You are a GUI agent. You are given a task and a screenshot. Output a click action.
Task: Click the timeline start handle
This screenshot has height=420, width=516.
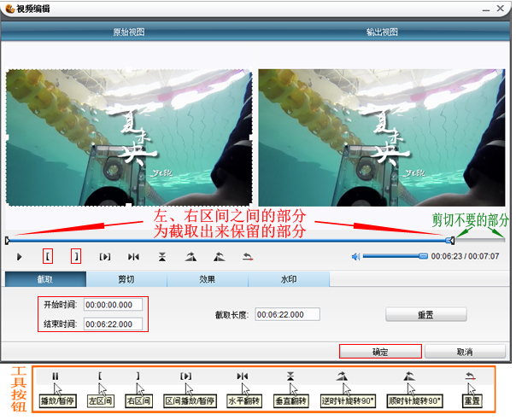[x=7, y=241]
